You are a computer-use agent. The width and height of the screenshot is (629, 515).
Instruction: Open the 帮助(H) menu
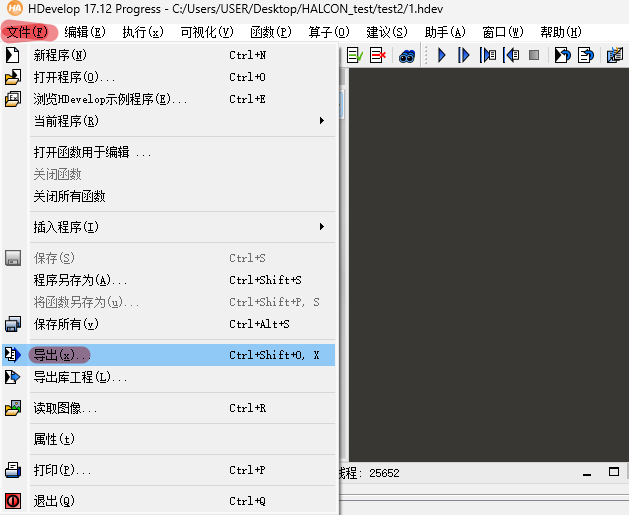[561, 32]
